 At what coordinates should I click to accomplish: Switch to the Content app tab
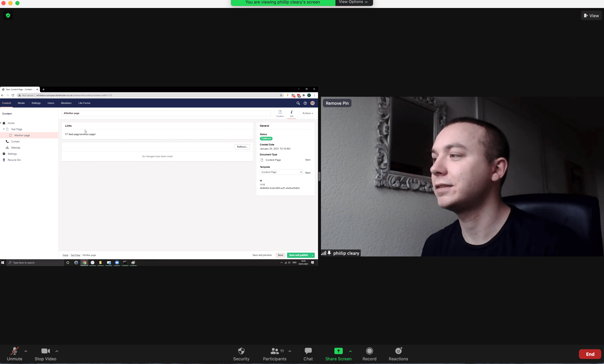click(280, 113)
